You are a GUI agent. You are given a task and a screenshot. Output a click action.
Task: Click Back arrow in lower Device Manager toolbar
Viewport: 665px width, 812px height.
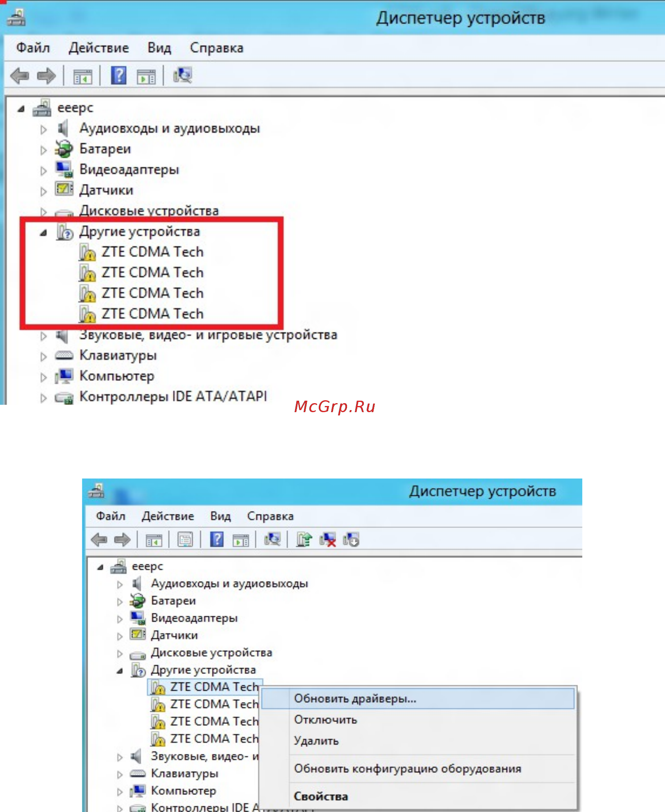[x=99, y=540]
